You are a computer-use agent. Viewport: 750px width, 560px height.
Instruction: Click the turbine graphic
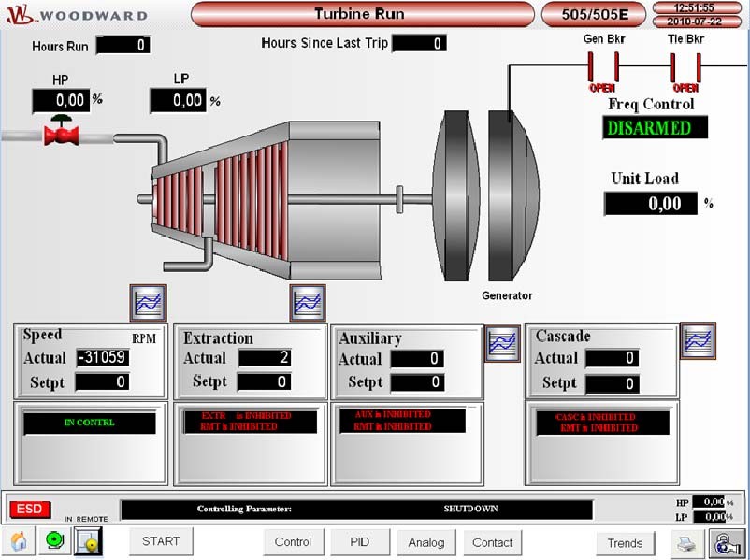pyautogui.click(x=266, y=200)
